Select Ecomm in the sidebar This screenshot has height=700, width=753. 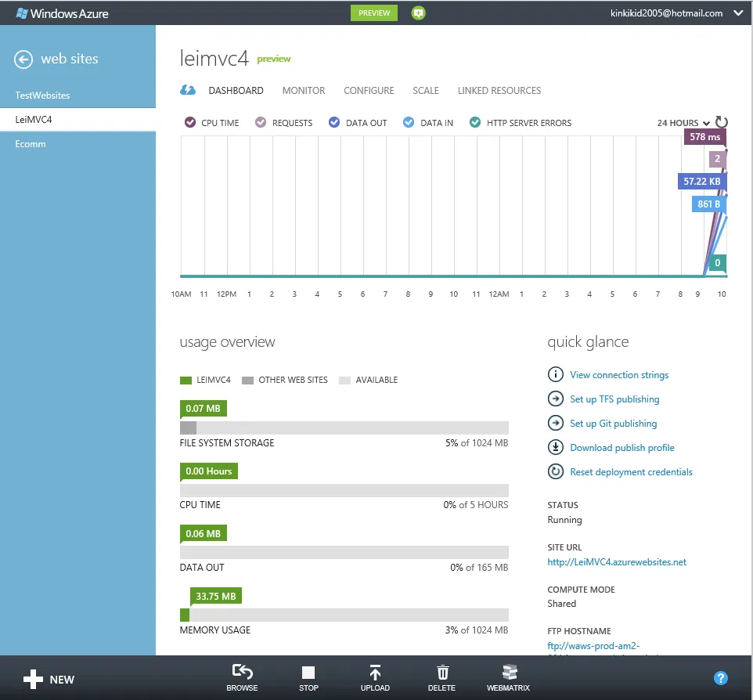pos(77,143)
